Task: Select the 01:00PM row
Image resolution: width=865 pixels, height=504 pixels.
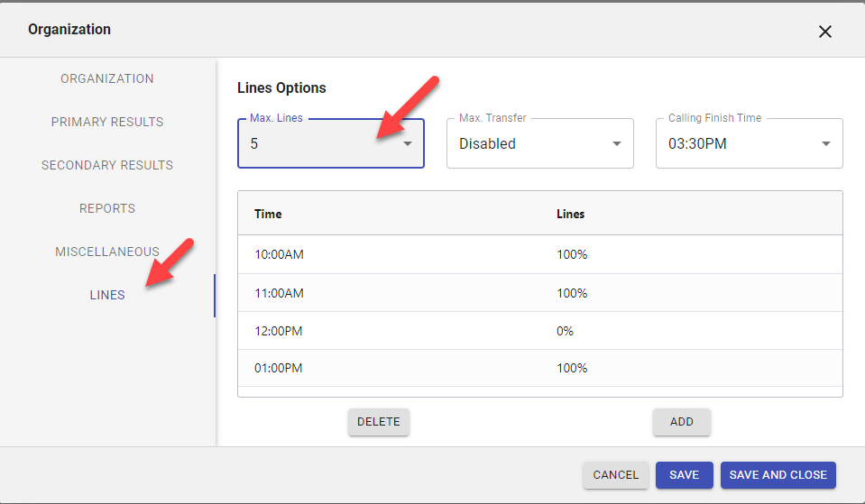Action: point(539,368)
